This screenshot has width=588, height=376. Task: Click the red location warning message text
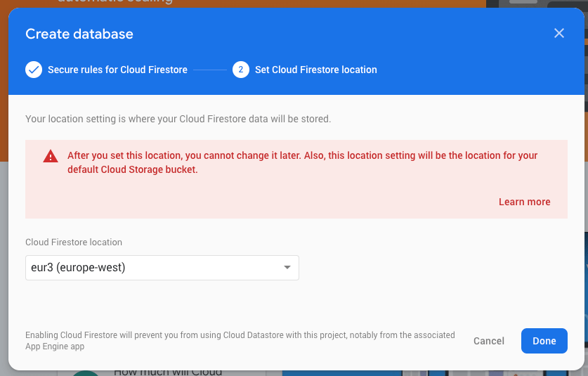coord(302,162)
